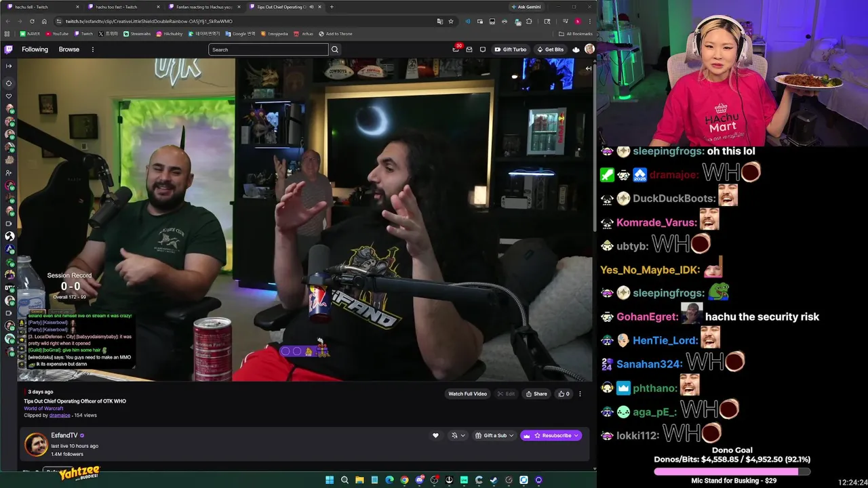Open File Explorer from the taskbar
This screenshot has width=868, height=488.
pyautogui.click(x=359, y=480)
